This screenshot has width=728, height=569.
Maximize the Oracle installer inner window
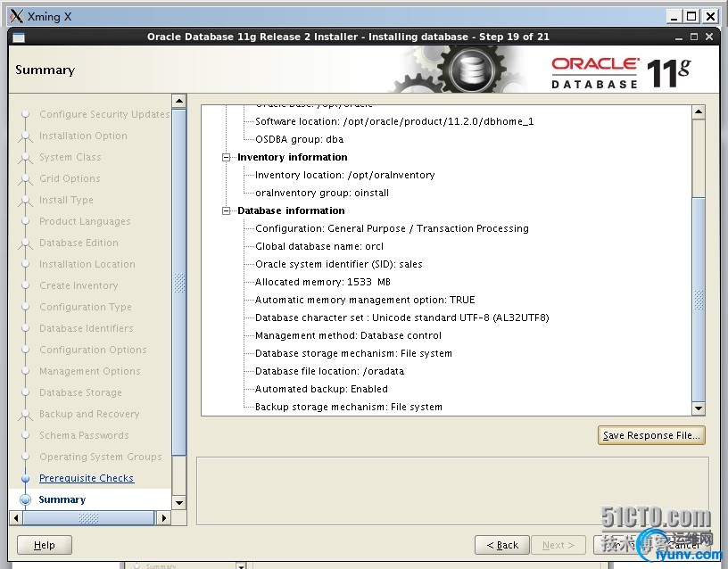click(x=694, y=37)
